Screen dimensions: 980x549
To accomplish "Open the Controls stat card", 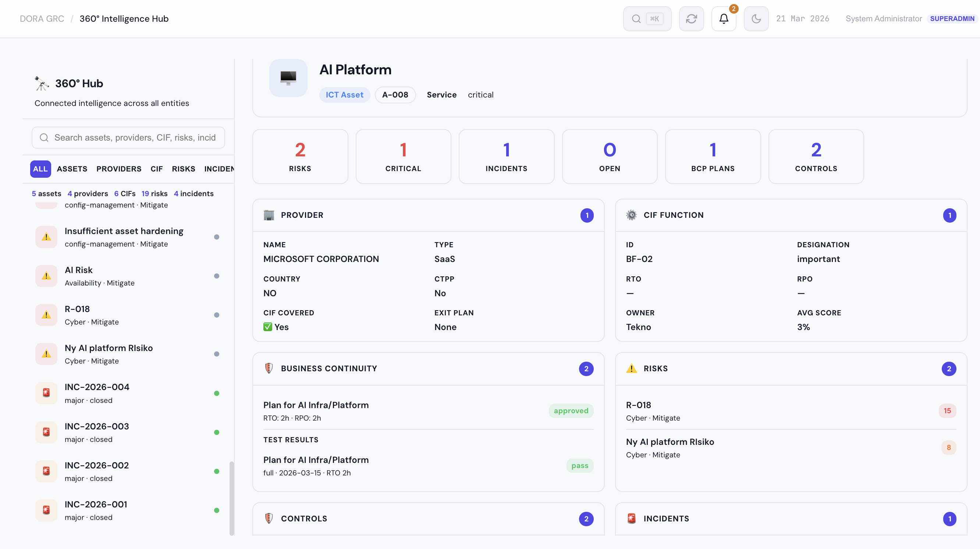I will (816, 156).
